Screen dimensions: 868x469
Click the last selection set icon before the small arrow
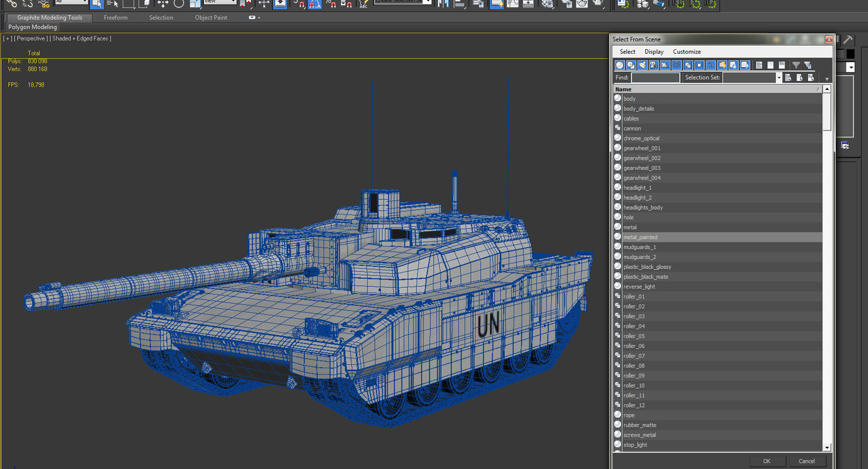pos(811,78)
